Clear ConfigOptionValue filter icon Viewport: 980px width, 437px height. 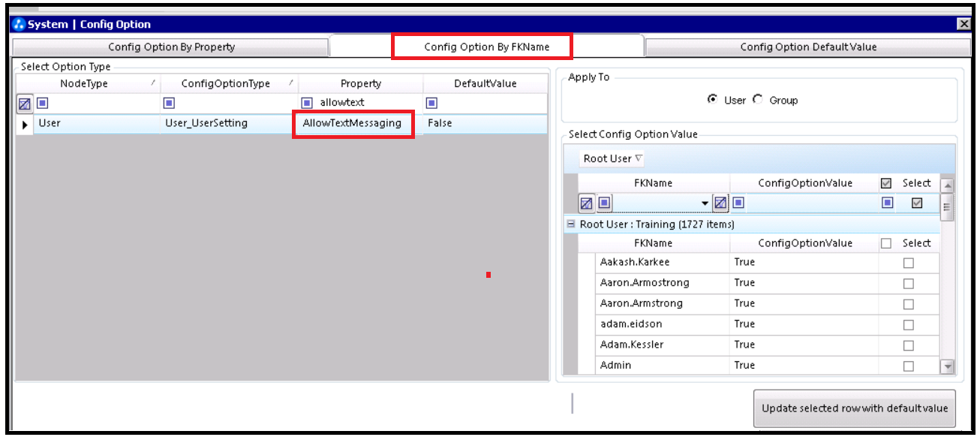(720, 203)
